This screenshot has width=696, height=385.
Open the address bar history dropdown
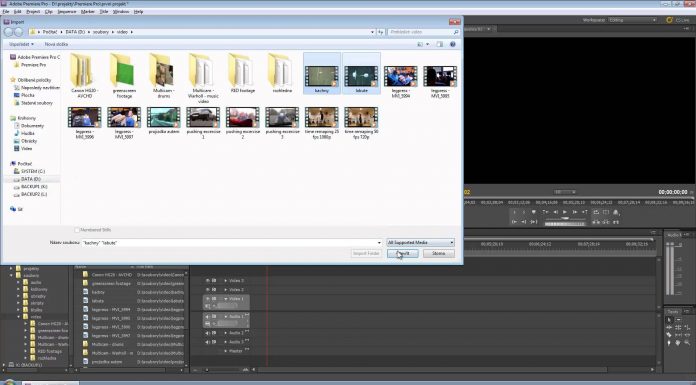coord(372,32)
